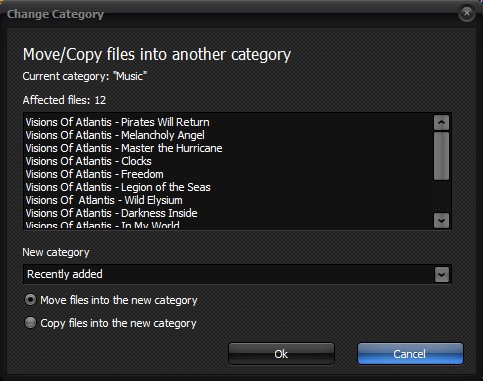Screen dimensions: 483x381
Task: Select the Darkness Inside entry
Action: [x=111, y=213]
